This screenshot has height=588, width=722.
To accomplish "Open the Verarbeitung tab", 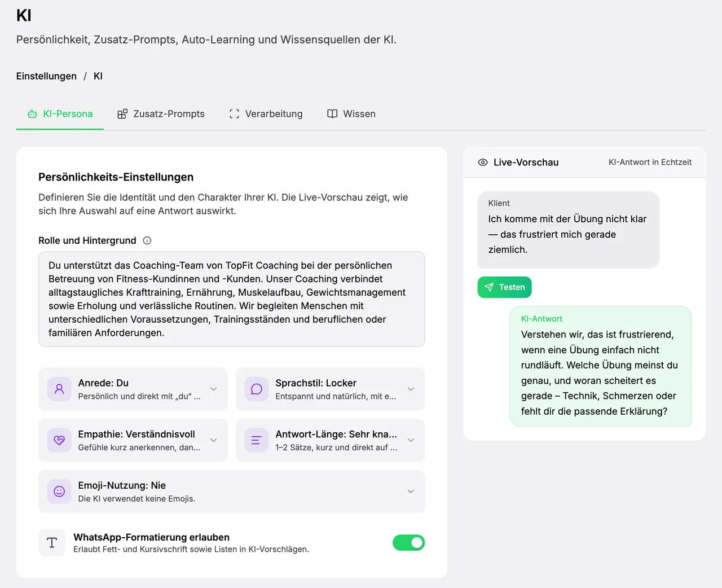I will 266,114.
